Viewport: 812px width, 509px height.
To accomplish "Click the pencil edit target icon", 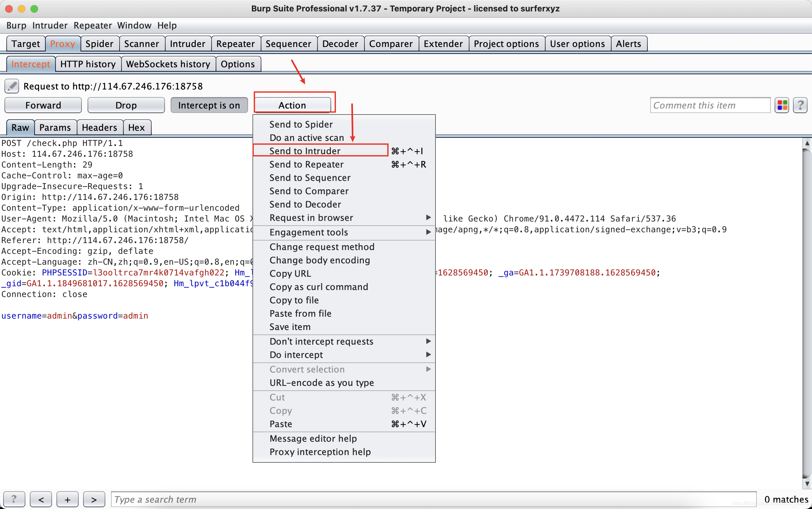I will click(12, 86).
